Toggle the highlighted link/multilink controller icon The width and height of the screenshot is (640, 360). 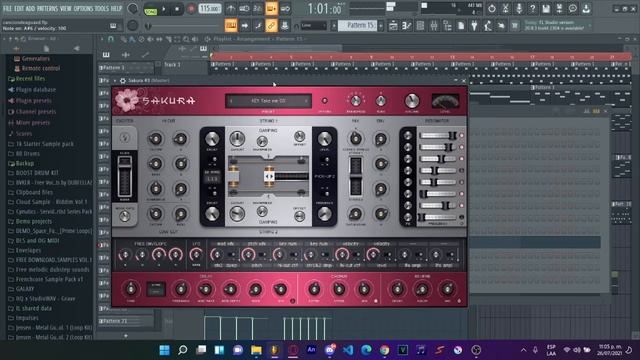[271, 26]
